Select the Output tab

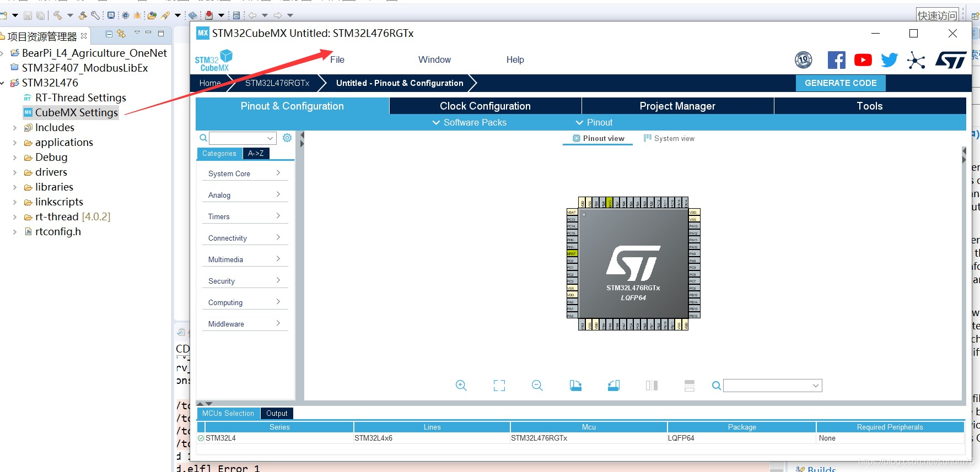point(277,413)
